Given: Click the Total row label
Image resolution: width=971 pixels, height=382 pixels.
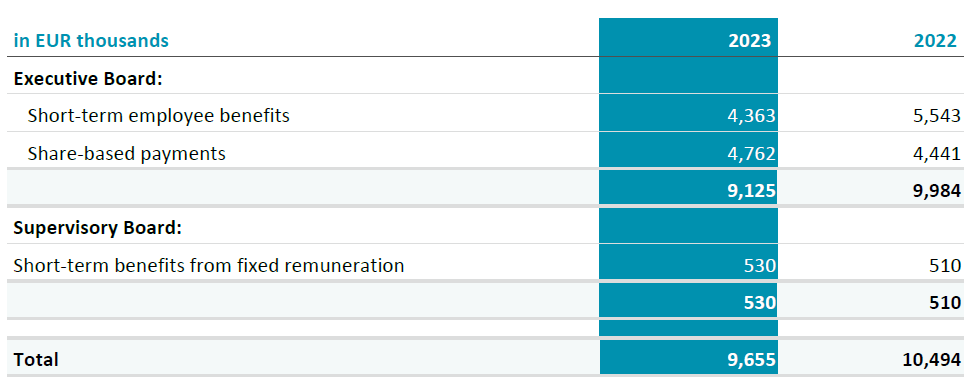Looking at the screenshot, I should pyautogui.click(x=36, y=360).
